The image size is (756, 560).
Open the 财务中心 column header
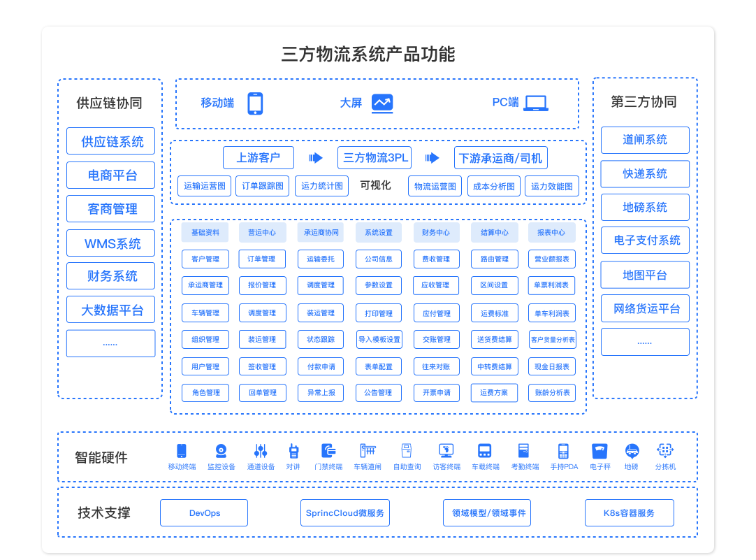tap(436, 233)
